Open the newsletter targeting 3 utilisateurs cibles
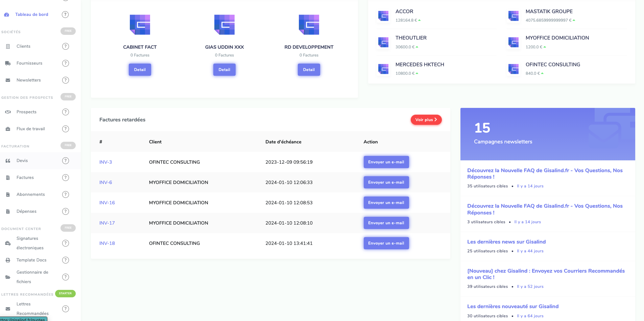The width and height of the screenshot is (644, 321). [x=545, y=209]
